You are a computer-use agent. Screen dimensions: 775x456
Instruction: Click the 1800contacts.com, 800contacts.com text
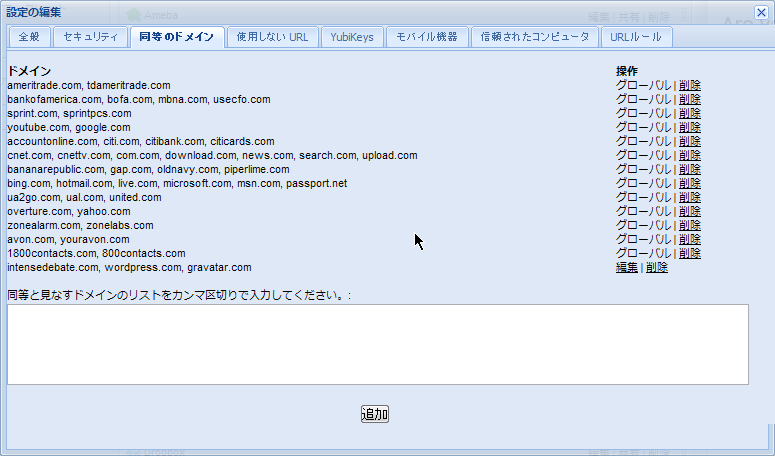96,253
